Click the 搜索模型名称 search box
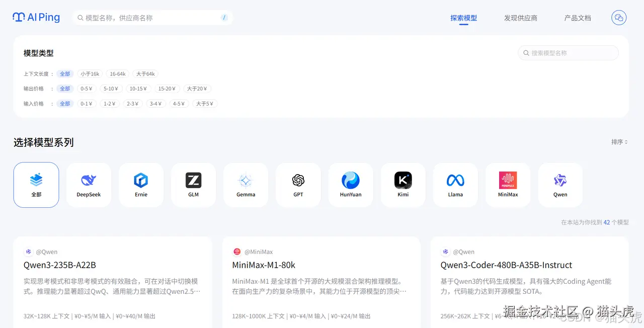 click(x=568, y=53)
